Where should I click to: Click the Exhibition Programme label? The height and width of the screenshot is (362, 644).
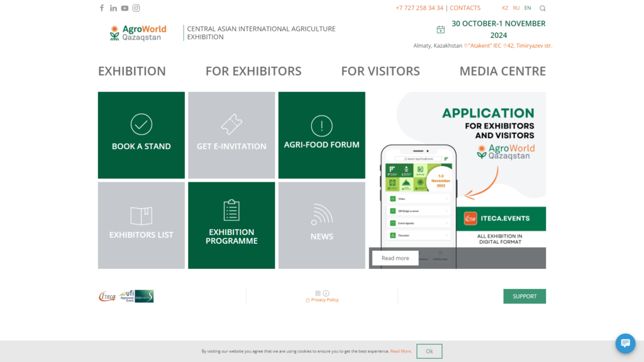(231, 236)
